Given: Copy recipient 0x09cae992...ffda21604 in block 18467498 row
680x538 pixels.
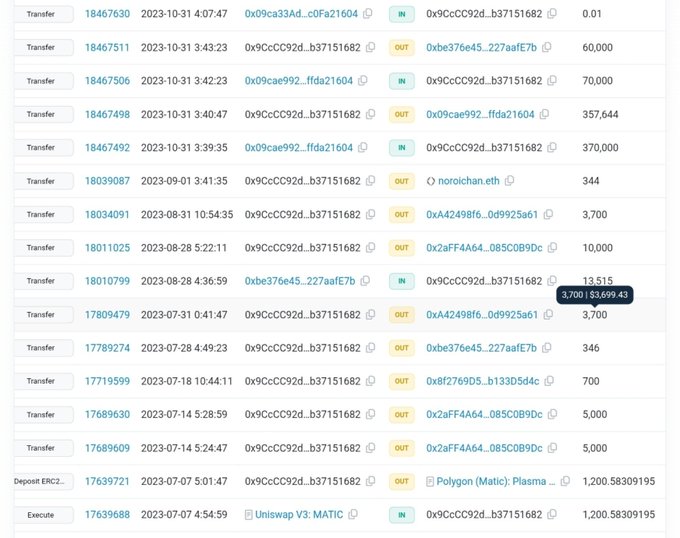Looking at the screenshot, I should [x=544, y=114].
